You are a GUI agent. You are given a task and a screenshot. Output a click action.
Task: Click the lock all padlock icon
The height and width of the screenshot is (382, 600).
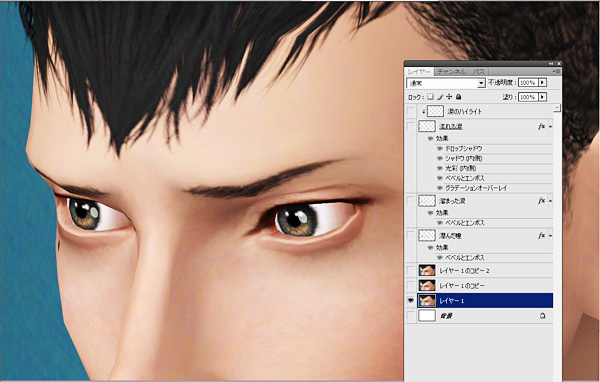click(458, 97)
